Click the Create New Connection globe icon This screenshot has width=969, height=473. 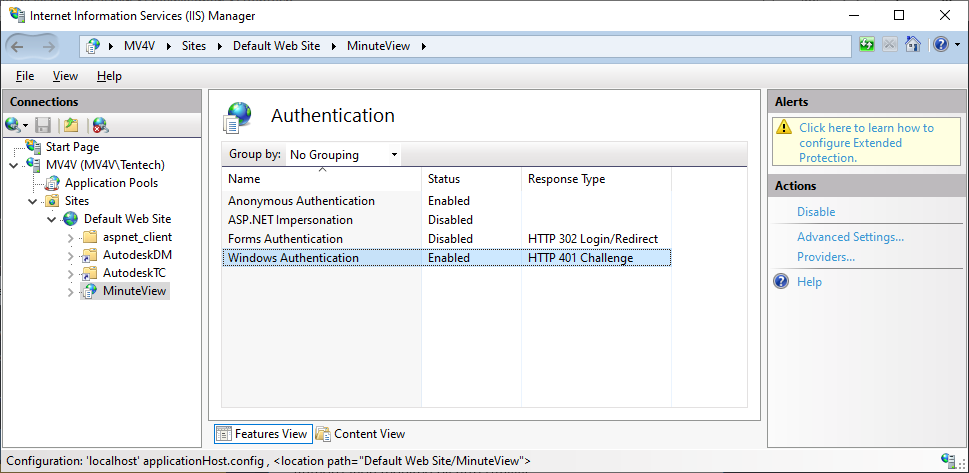click(x=14, y=126)
